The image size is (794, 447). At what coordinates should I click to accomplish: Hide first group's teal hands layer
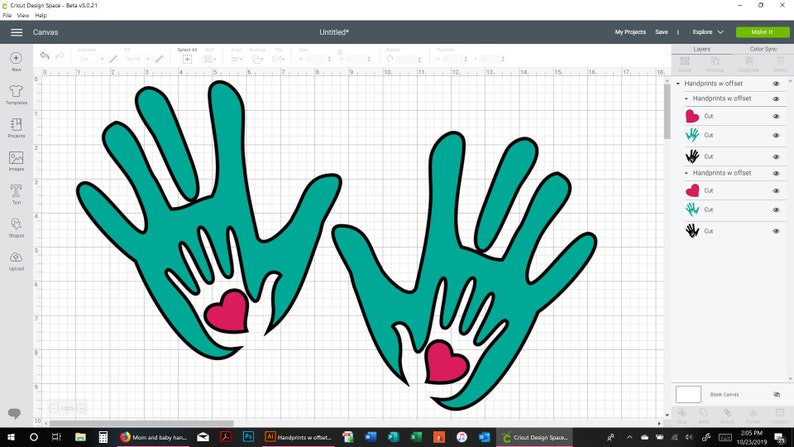776,136
